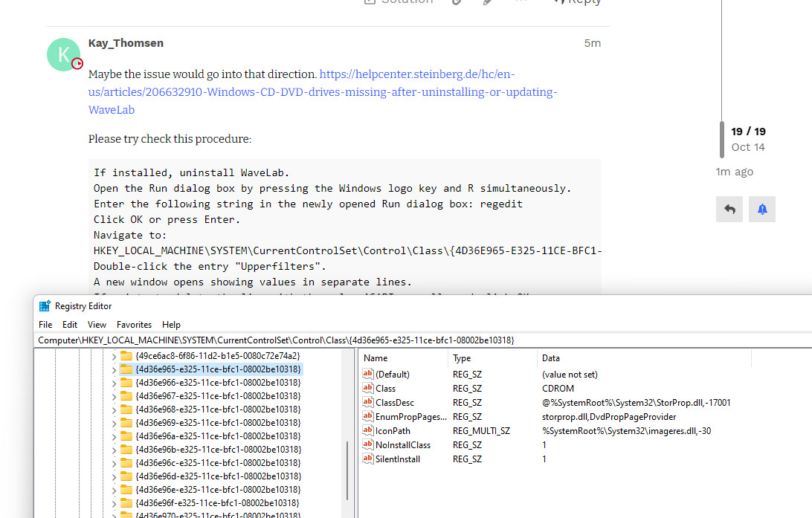Click the 1m ago timeline link

[735, 171]
